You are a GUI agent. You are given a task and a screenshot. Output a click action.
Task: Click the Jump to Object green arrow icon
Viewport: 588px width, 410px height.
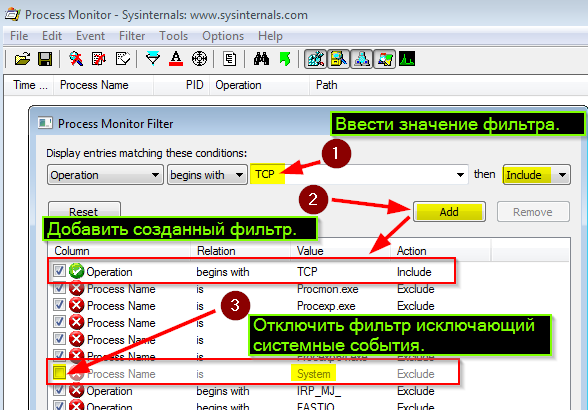pyautogui.click(x=285, y=59)
